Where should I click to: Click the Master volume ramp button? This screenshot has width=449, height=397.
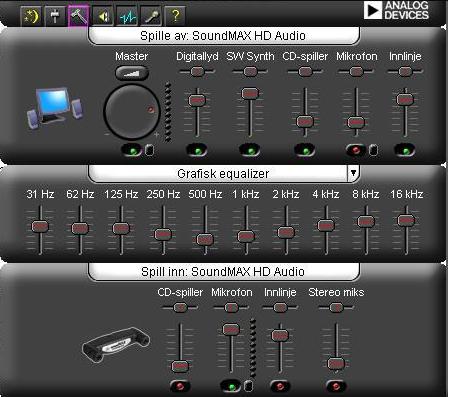click(x=132, y=73)
